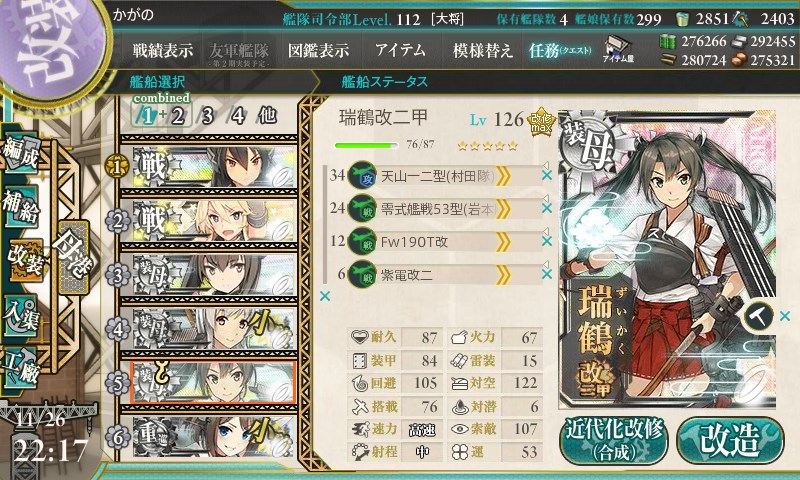
Task: Select the sixth ship heavy cruiser banner
Action: tap(213, 437)
